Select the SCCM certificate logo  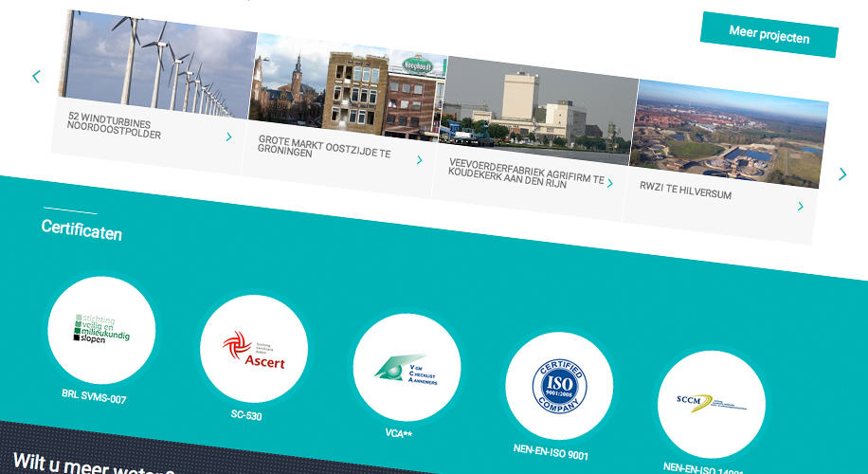tap(712, 404)
